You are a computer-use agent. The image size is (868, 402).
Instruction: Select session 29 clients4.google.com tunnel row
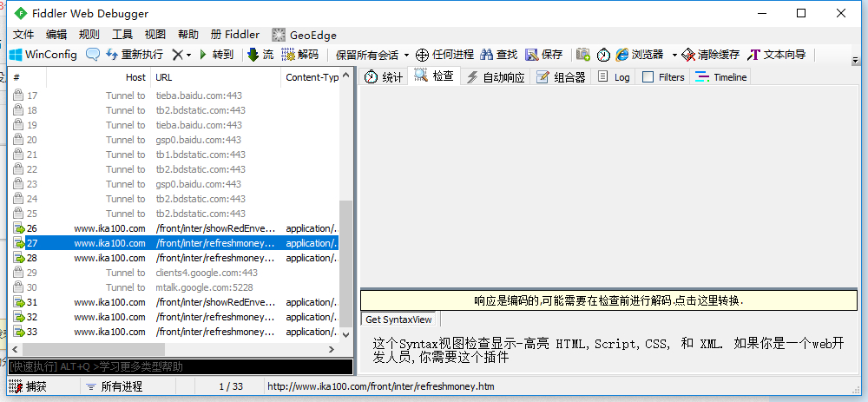point(174,273)
